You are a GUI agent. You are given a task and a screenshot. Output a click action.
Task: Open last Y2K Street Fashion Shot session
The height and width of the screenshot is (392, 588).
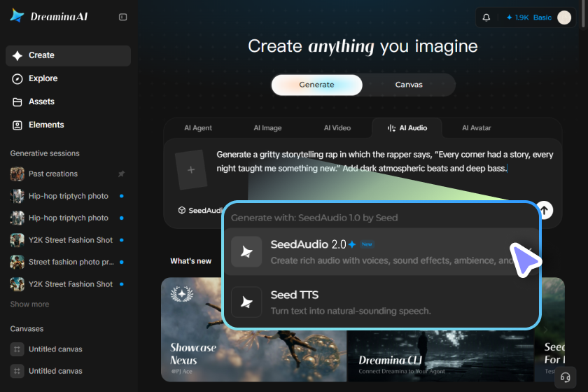point(67,284)
